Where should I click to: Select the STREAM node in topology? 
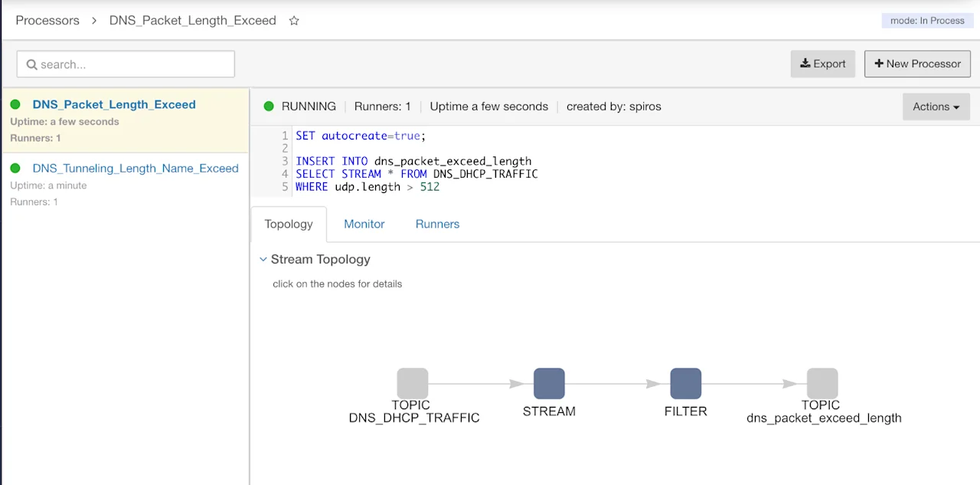coord(549,383)
